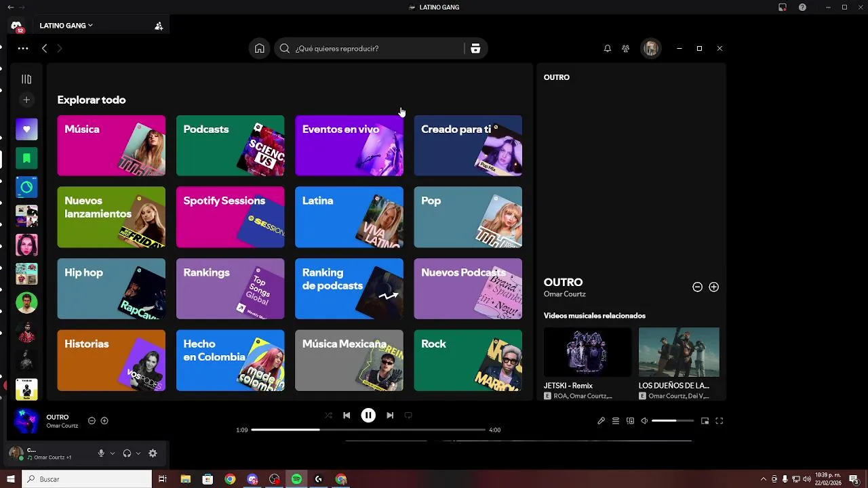Pause the current song

368,415
